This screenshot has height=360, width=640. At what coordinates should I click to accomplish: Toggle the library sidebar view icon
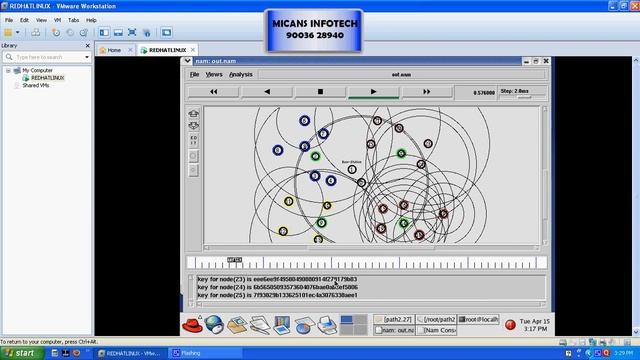tap(104, 33)
